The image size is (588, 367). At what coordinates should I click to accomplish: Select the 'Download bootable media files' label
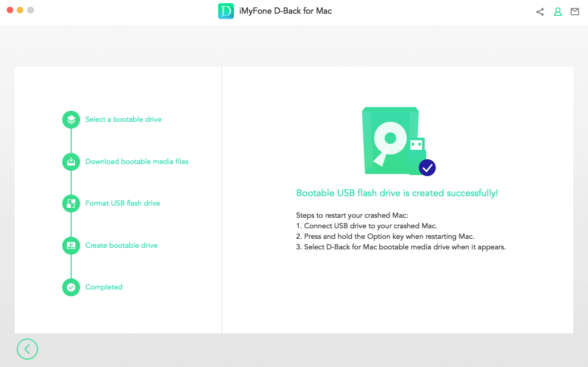(x=137, y=161)
